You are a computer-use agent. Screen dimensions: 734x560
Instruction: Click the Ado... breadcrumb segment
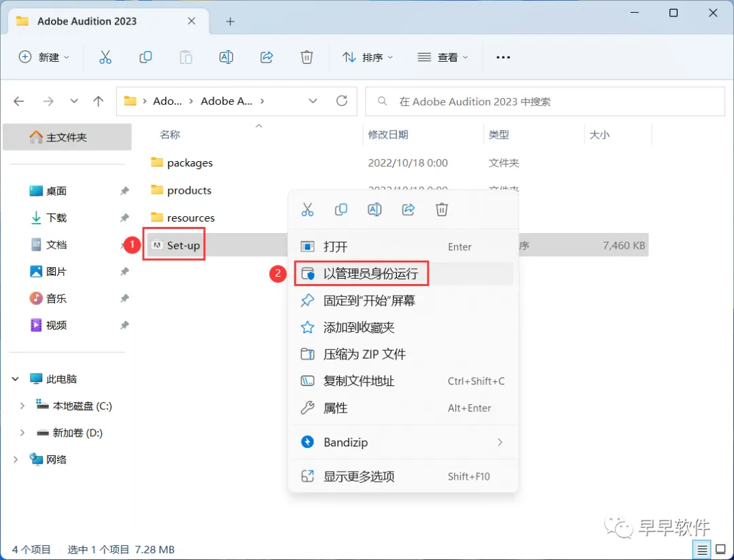pyautogui.click(x=168, y=101)
